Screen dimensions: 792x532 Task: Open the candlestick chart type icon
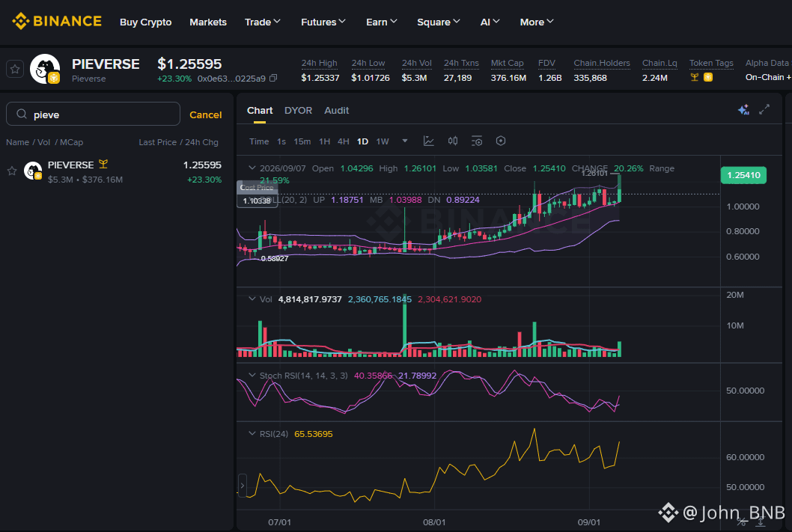point(453,141)
